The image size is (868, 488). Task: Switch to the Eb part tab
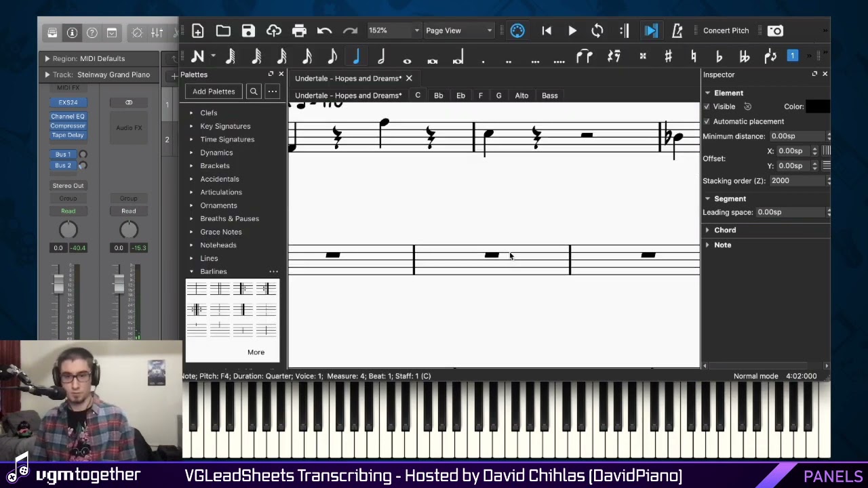point(460,96)
